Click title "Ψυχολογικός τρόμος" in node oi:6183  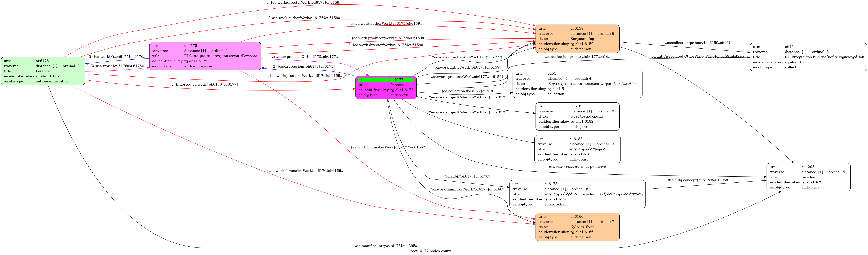[587, 149]
